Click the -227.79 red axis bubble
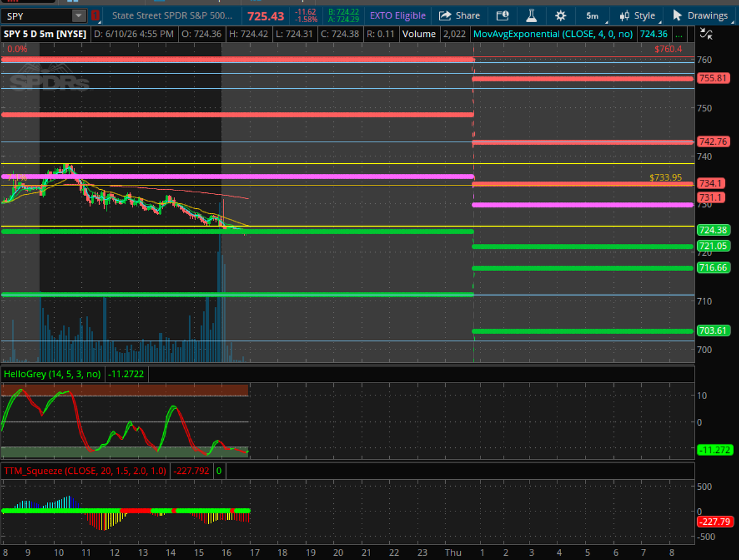Viewport: 739px width, 560px height. click(714, 522)
